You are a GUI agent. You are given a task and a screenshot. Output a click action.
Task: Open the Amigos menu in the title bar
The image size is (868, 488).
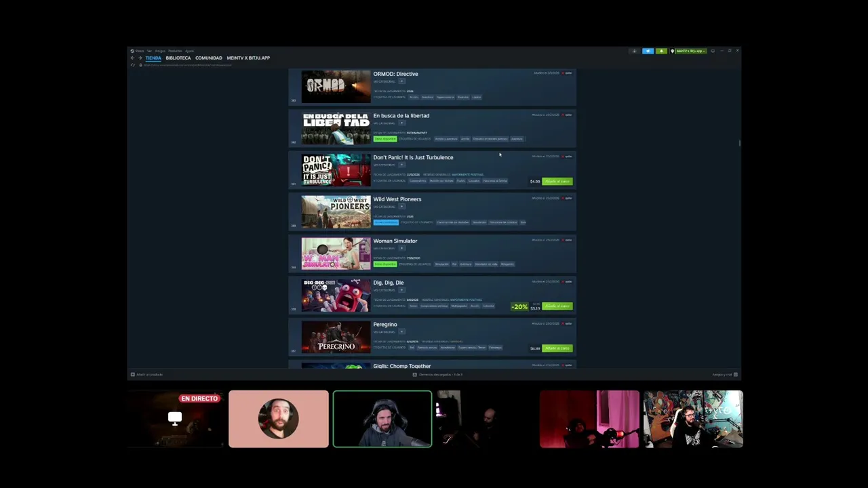coord(160,51)
